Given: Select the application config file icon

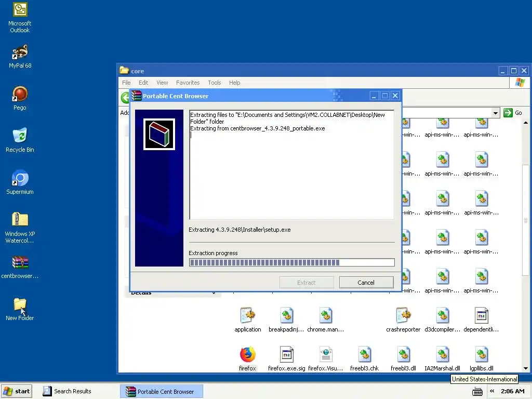Looking at the screenshot, I should [248, 320].
